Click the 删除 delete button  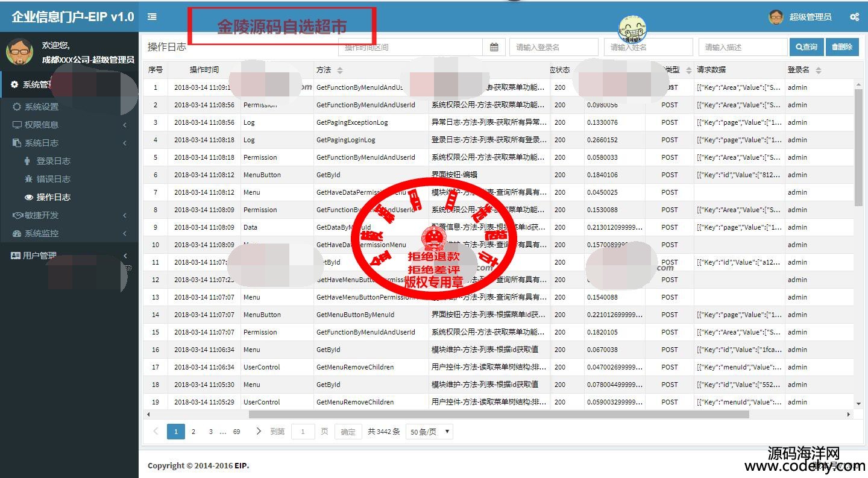click(x=841, y=47)
